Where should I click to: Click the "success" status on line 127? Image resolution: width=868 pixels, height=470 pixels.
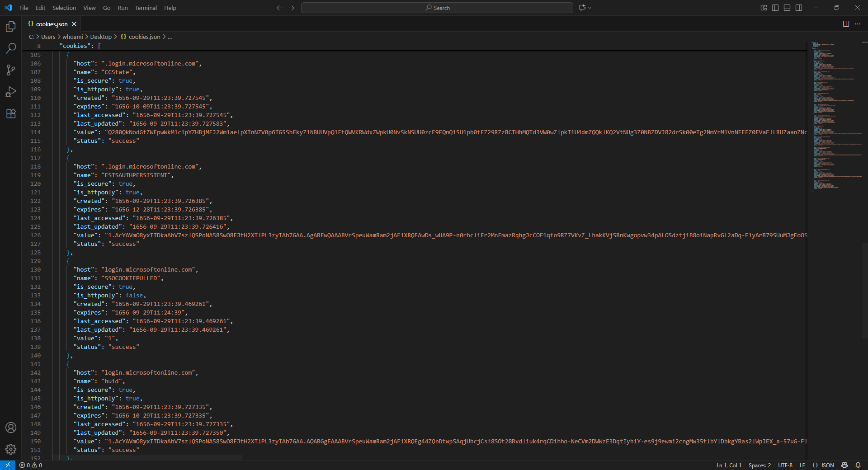(x=124, y=244)
